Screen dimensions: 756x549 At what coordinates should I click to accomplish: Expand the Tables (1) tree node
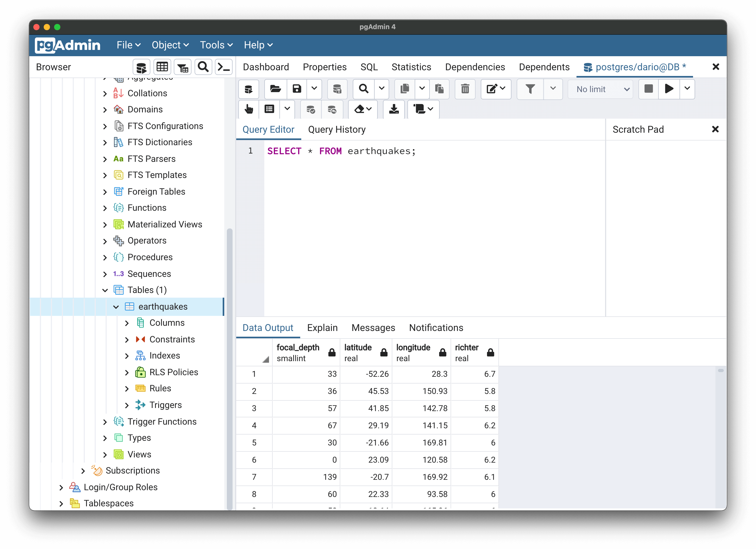107,290
